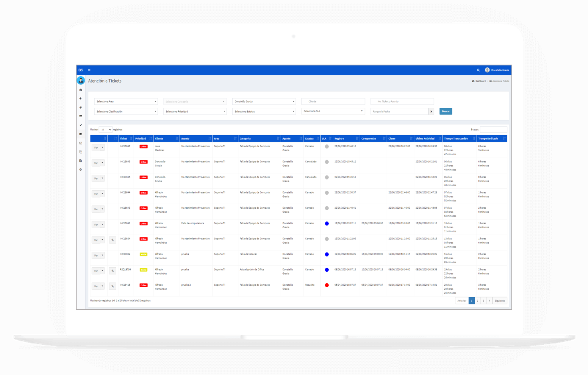Click the hamburger menu icon in header
Viewport: 588px width, 375px height.
pyautogui.click(x=89, y=70)
